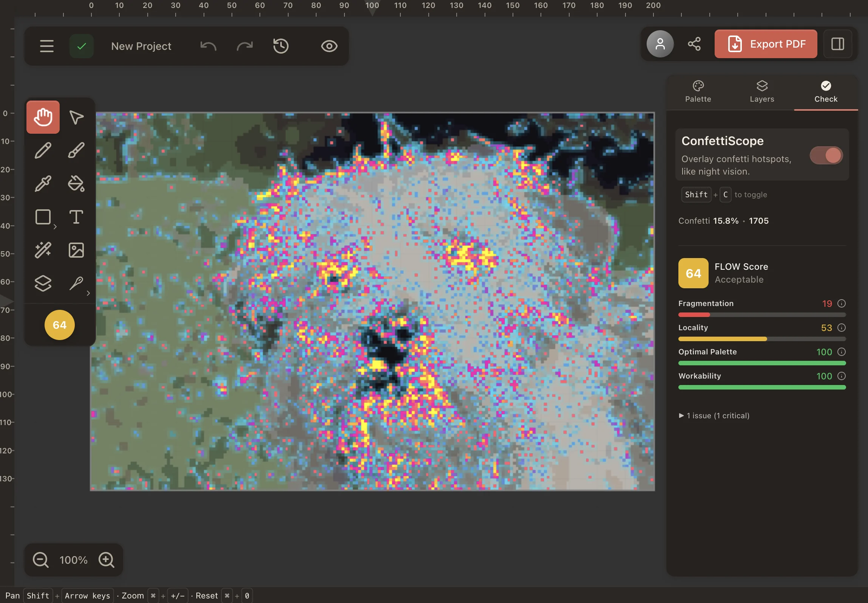This screenshot has width=868, height=603.
Task: Zoom in using the plus magnifier
Action: pos(107,560)
